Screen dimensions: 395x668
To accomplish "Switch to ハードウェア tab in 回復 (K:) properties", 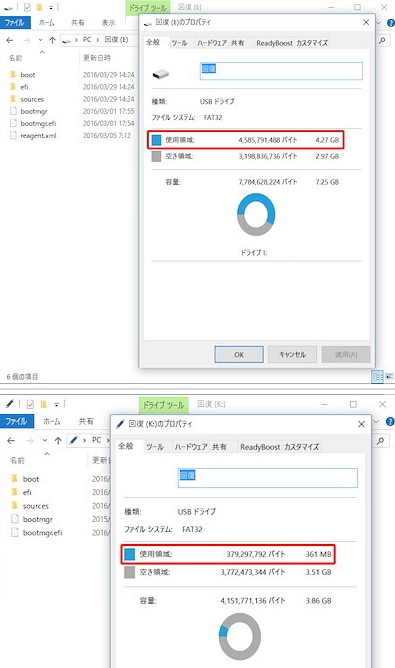I will (x=190, y=447).
